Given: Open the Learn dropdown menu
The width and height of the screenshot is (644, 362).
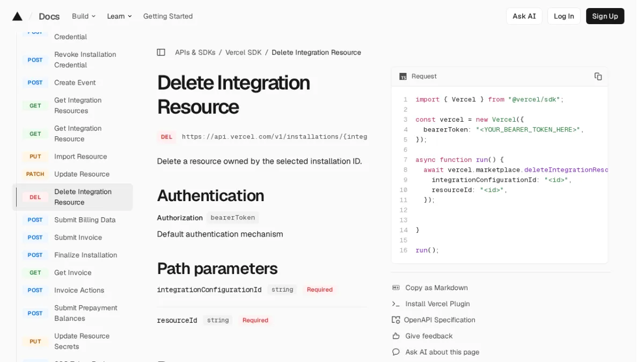Looking at the screenshot, I should click(119, 16).
